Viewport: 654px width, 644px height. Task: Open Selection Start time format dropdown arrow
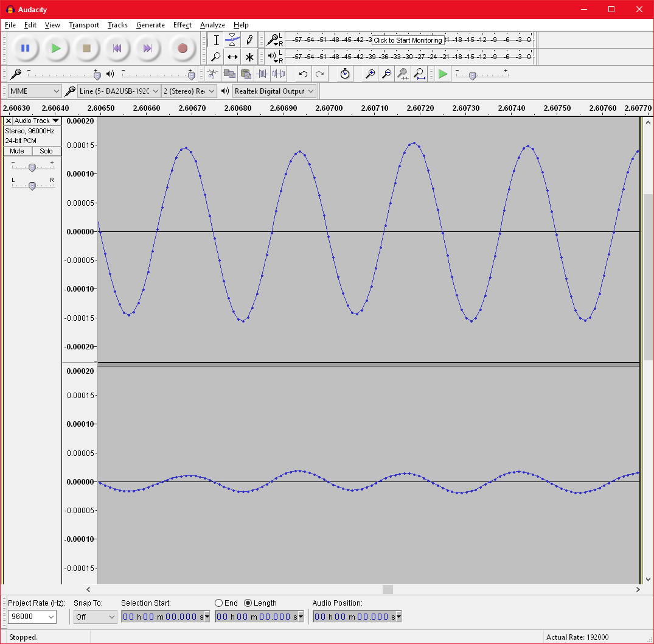point(207,617)
